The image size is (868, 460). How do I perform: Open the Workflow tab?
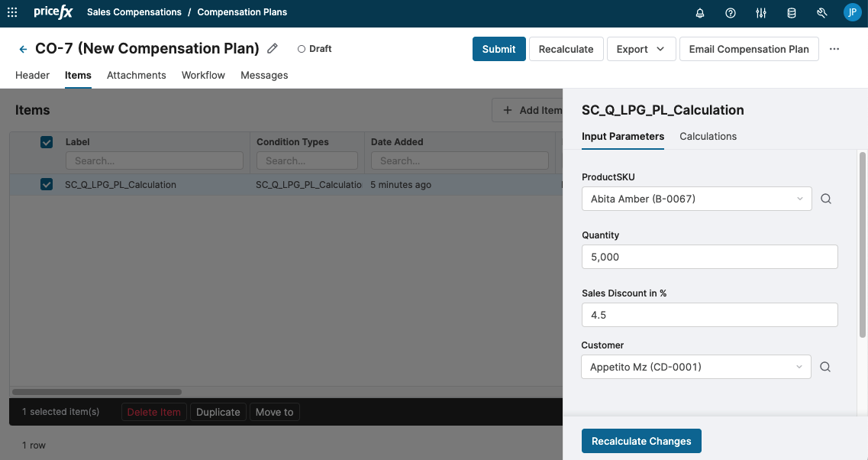coord(203,75)
